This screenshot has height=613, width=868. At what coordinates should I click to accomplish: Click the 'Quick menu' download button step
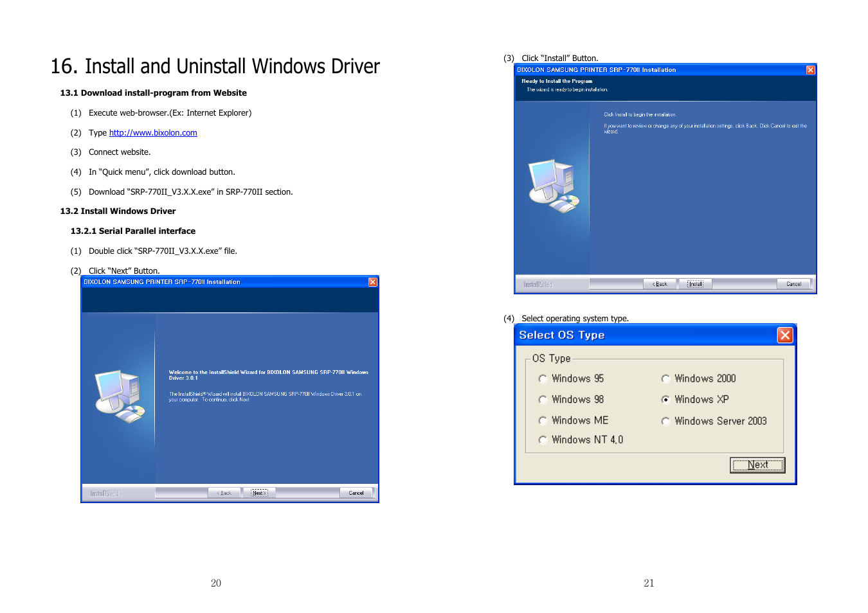click(x=162, y=172)
